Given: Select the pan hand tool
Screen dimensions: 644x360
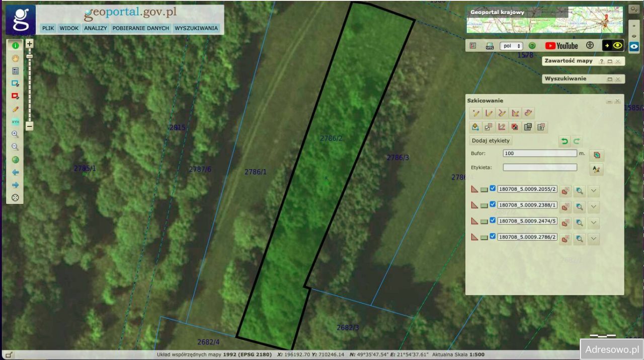Looking at the screenshot, I should [x=15, y=58].
